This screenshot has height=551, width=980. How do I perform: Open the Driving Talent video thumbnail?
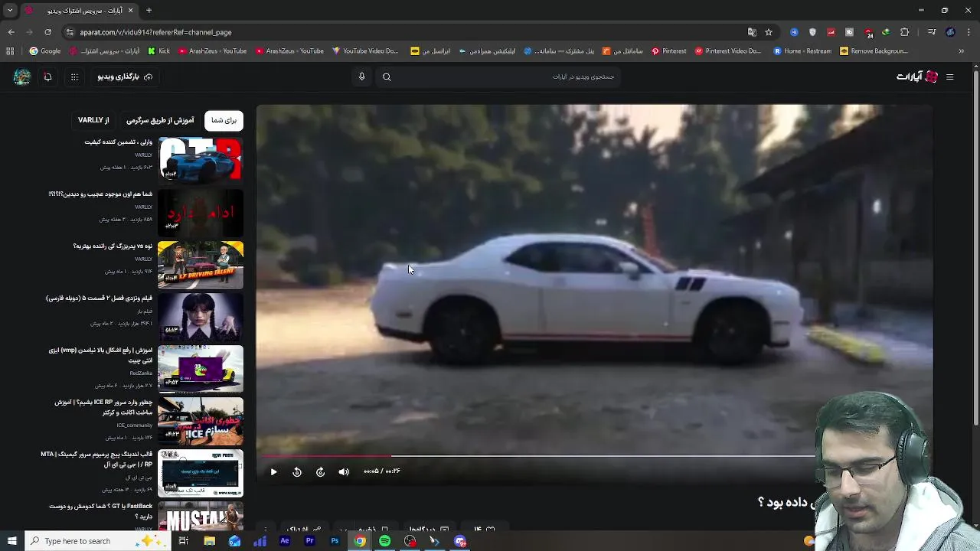201,264
